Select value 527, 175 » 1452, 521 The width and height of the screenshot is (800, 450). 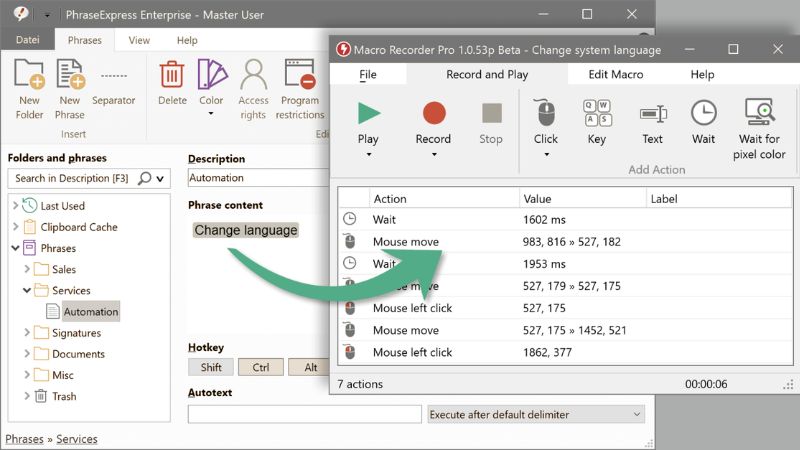coord(574,330)
